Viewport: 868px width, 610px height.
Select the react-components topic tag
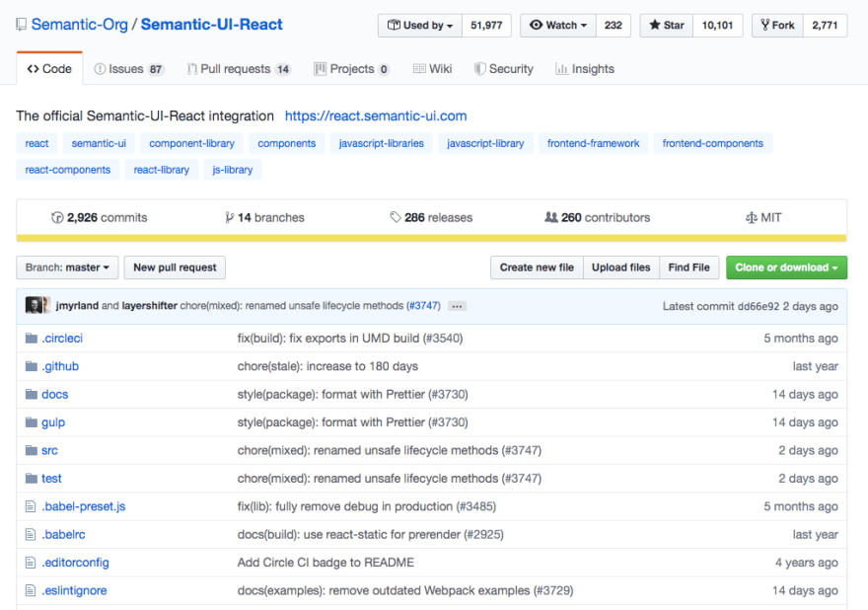[67, 170]
